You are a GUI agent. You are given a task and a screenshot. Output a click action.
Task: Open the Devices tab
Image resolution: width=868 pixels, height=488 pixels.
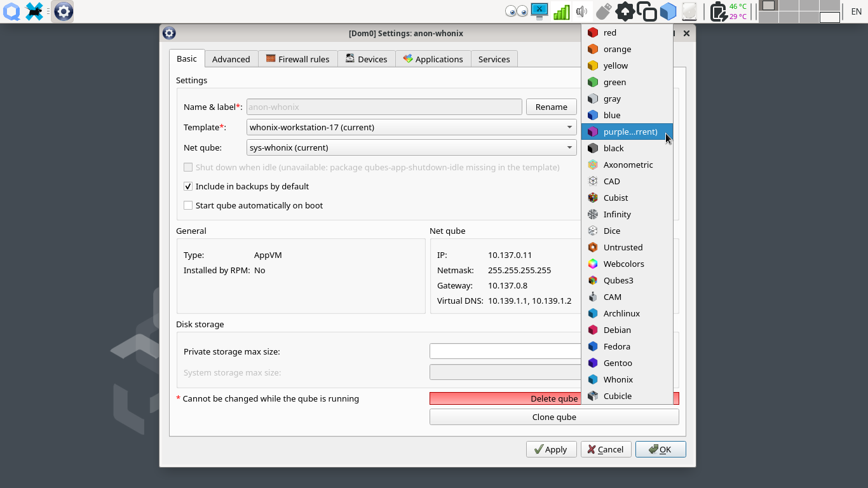click(x=367, y=59)
